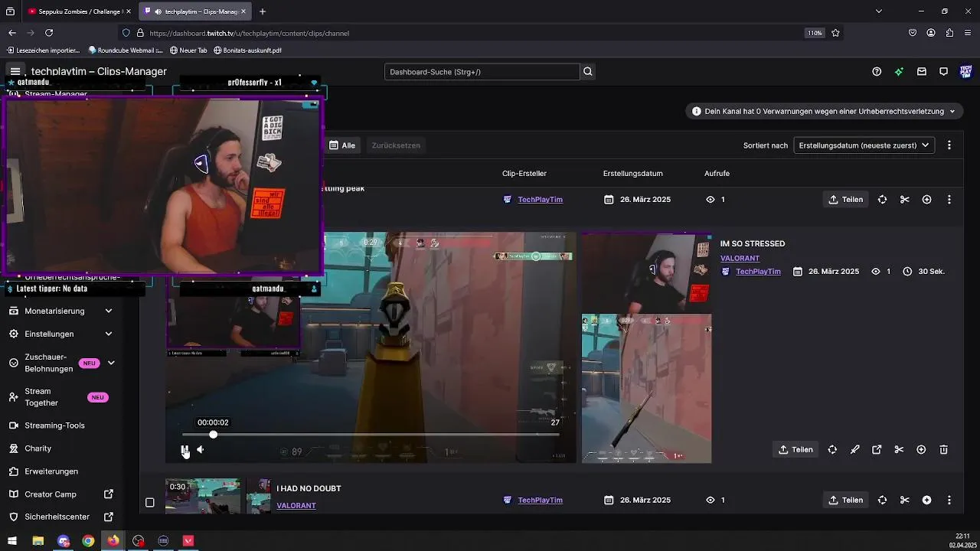Click Teilen for the getting peak row
This screenshot has width=980, height=551.
tap(846, 200)
